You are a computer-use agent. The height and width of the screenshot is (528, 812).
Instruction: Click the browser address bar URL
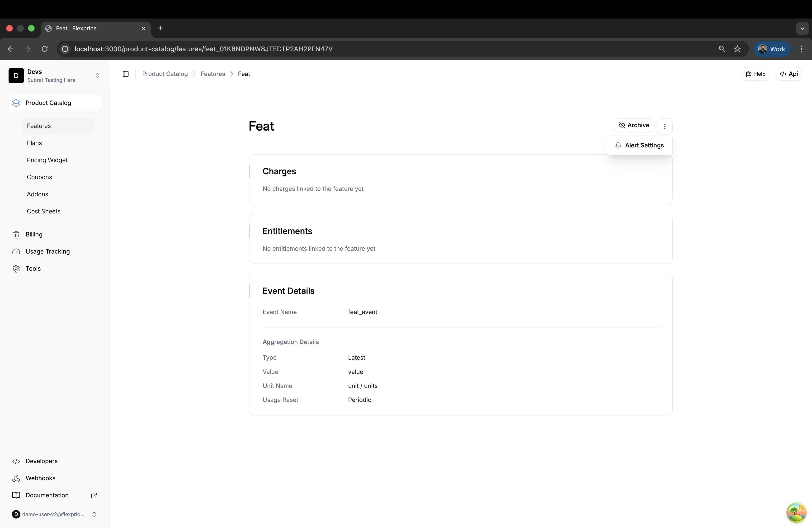click(x=203, y=49)
